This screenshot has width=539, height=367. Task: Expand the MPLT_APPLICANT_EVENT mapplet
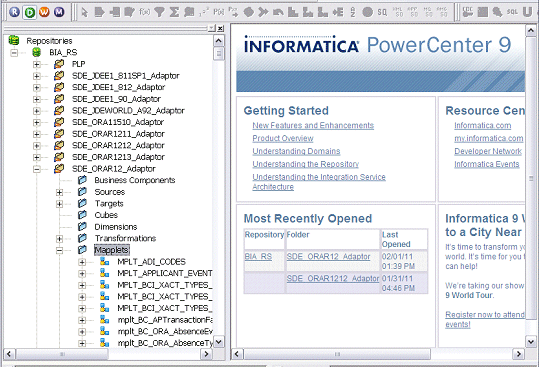[82, 274]
